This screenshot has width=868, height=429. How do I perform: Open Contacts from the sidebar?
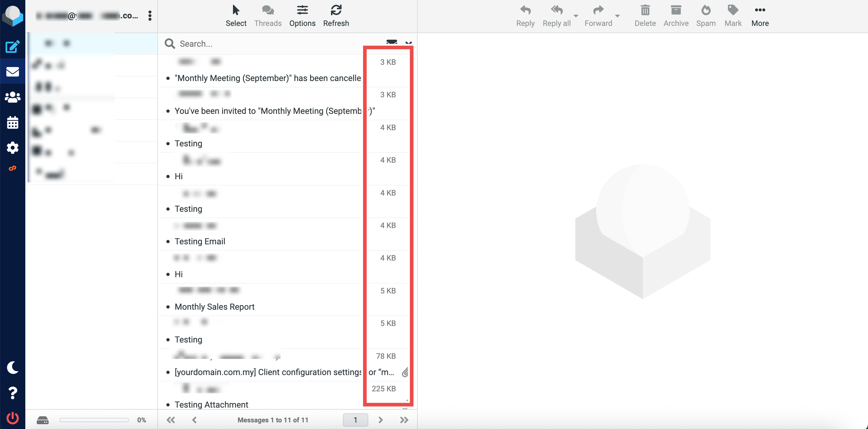tap(12, 97)
